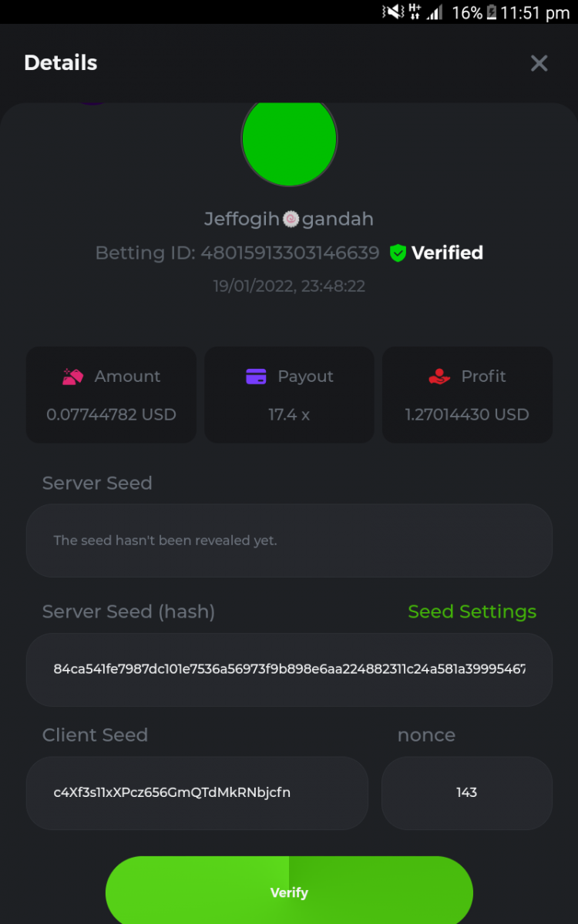The height and width of the screenshot is (924, 578).
Task: Click the unrevealed Server Seed field
Action: pyautogui.click(x=289, y=541)
